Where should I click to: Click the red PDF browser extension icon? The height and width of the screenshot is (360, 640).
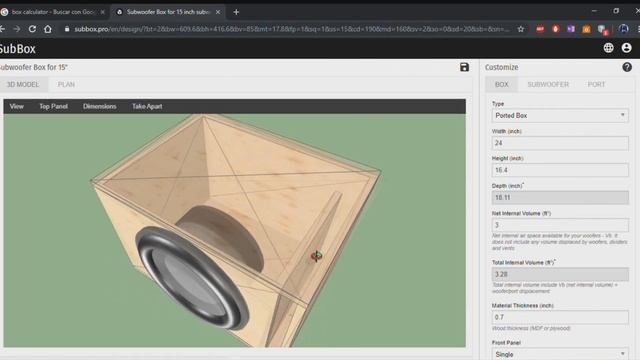[540, 29]
